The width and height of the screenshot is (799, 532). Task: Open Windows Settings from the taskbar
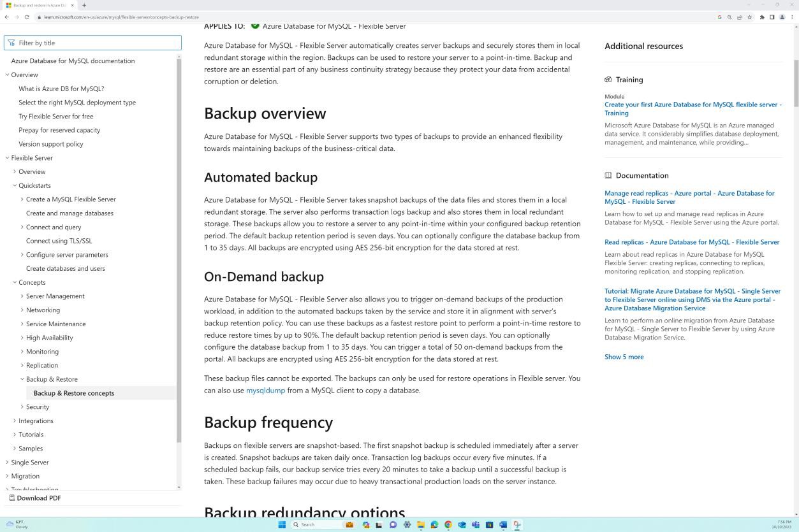pyautogui.click(x=407, y=524)
